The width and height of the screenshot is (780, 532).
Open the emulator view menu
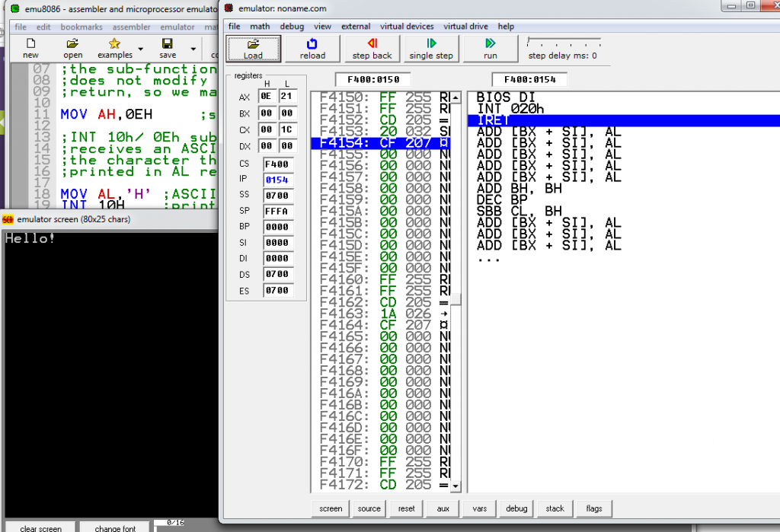322,27
